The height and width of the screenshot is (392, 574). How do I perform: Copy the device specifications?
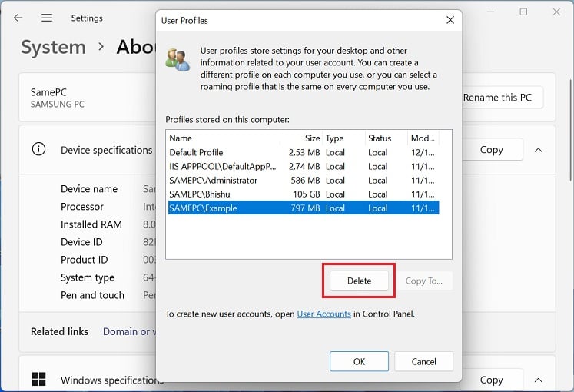[491, 150]
